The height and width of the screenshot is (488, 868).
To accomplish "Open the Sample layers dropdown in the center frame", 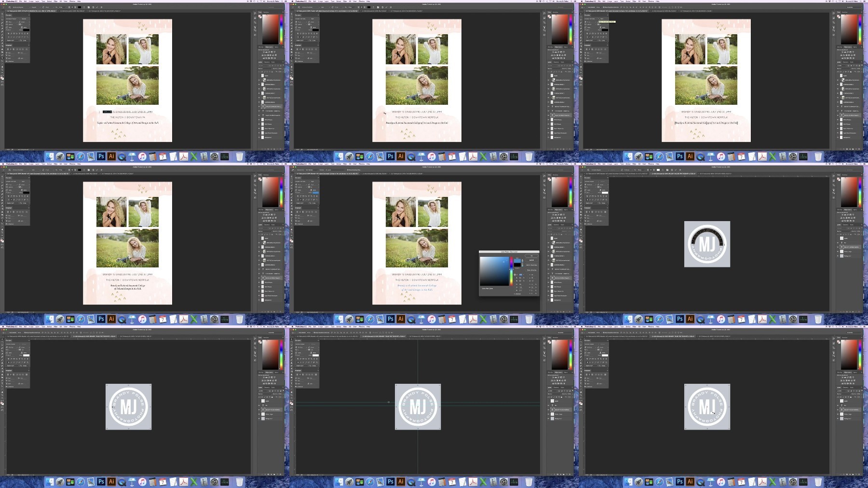I will coord(335,170).
